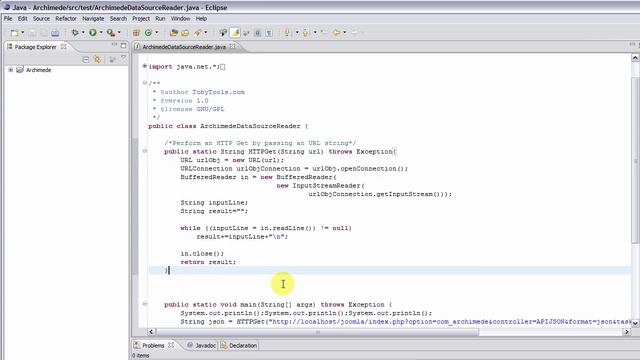The image size is (640, 360).
Task: Collapse All in Package Explorer
Action: tap(86, 60)
